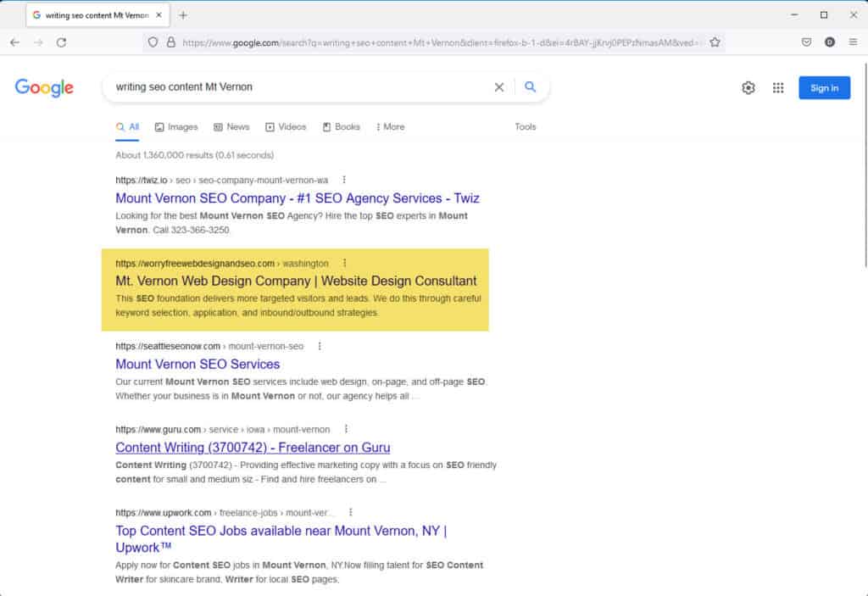Click 'About 1,360,000 results' text
This screenshot has width=868, height=596.
point(195,155)
